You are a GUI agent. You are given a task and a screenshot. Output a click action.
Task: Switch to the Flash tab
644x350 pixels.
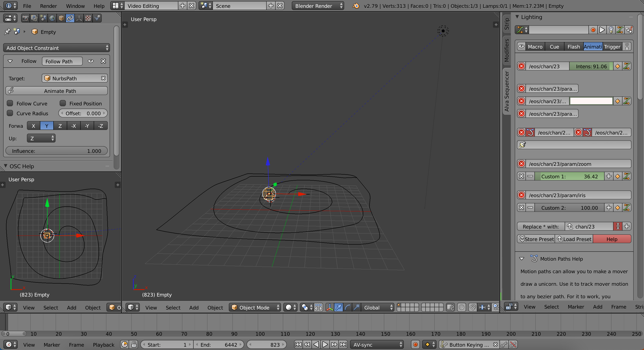(x=573, y=47)
